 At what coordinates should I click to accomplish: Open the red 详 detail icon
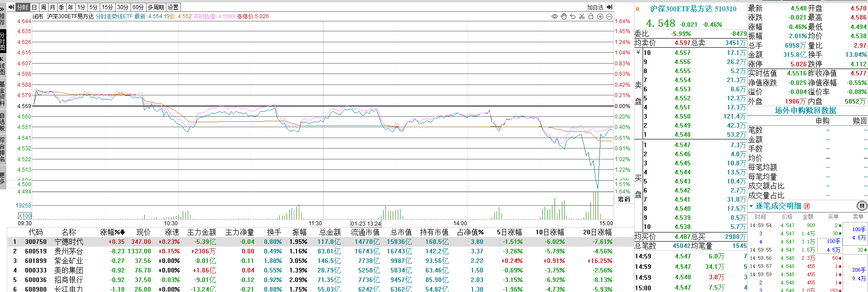(x=807, y=206)
